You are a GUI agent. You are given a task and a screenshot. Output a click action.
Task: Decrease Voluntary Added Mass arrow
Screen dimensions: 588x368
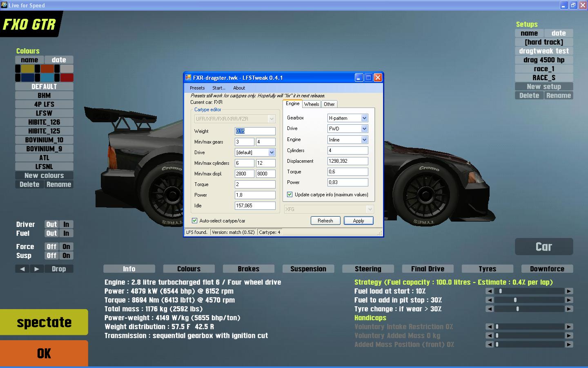pyautogui.click(x=489, y=336)
